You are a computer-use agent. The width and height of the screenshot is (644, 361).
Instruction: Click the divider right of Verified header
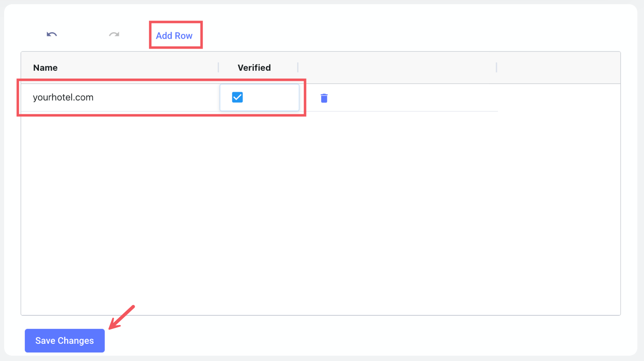click(x=298, y=67)
